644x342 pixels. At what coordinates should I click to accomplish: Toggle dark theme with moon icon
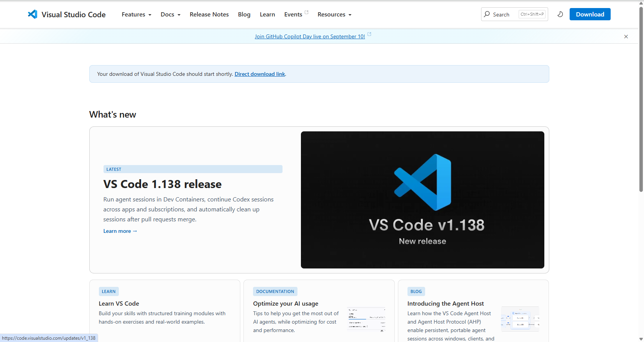(x=560, y=14)
